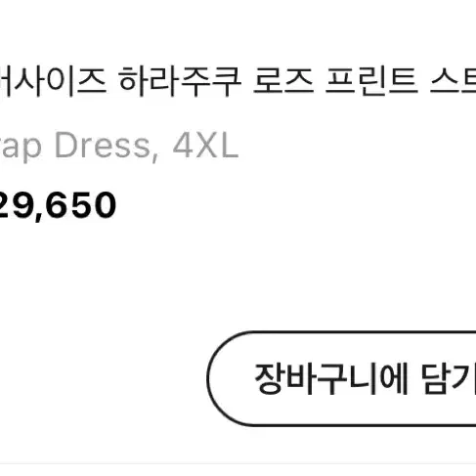Click the empty space right of 4XL
Screen dimensions: 476x476
tap(359, 146)
